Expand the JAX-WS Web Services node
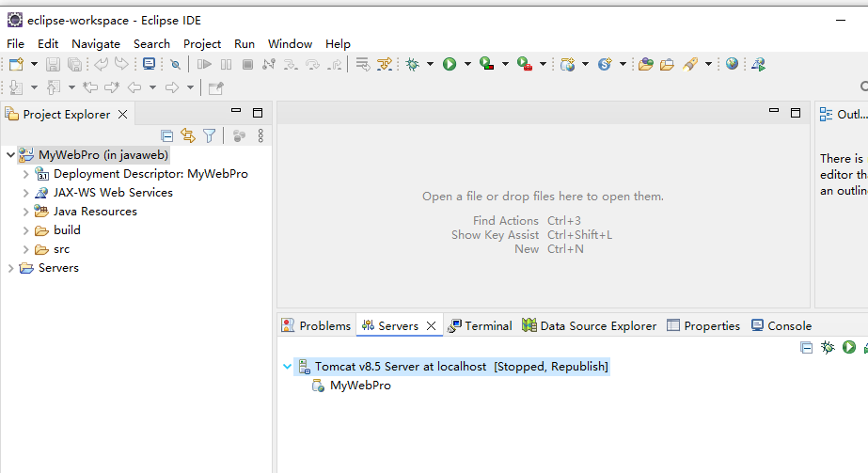This screenshot has height=473, width=868. pos(25,193)
